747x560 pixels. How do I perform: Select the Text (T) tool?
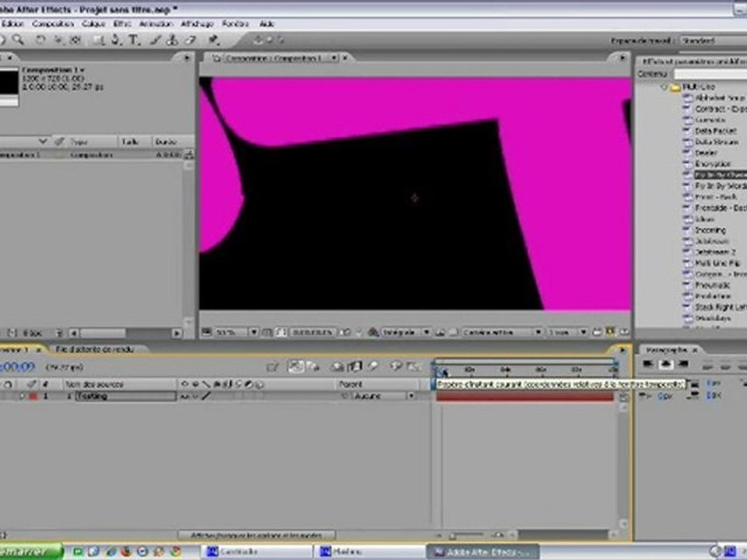coord(134,40)
